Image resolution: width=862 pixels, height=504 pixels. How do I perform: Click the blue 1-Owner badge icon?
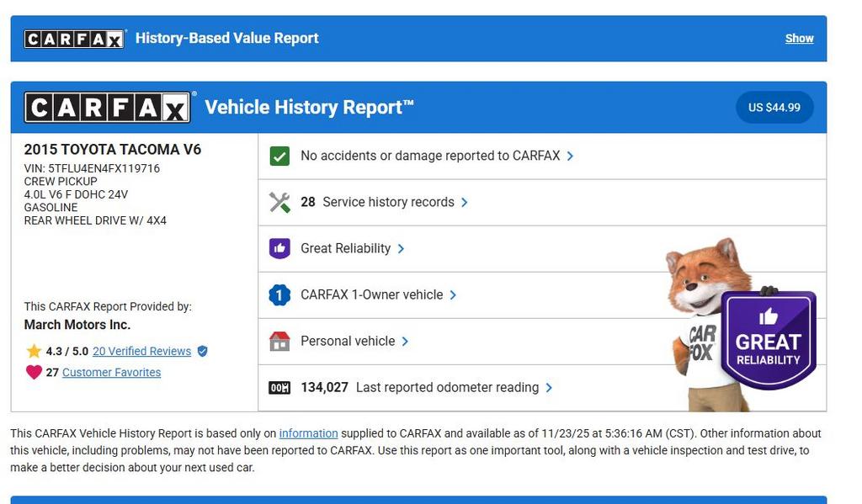tap(279, 295)
